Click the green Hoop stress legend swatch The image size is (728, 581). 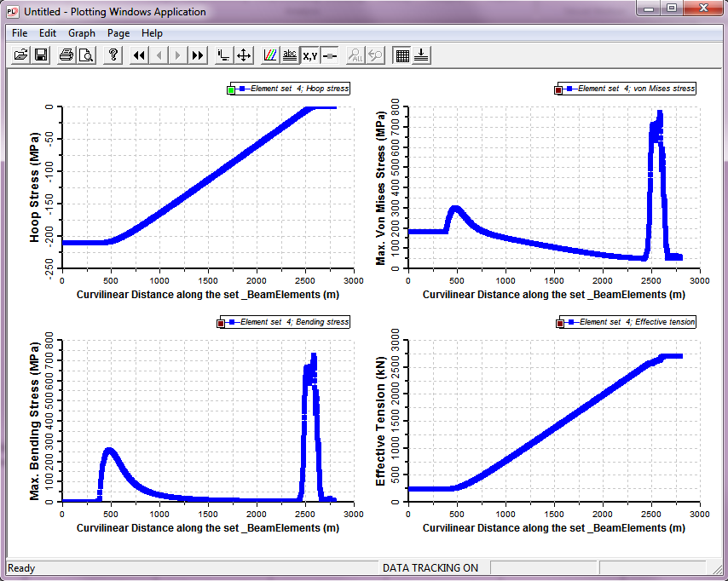[231, 89]
